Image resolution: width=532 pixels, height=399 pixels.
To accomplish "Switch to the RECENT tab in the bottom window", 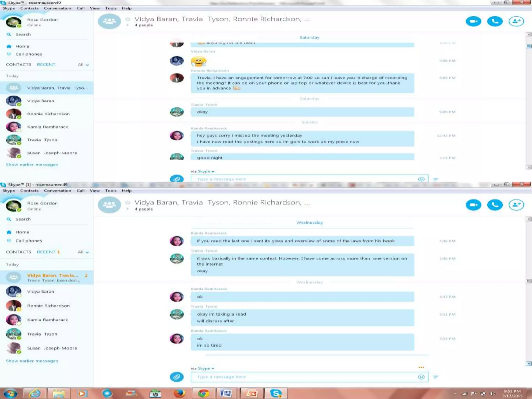I will tap(46, 252).
